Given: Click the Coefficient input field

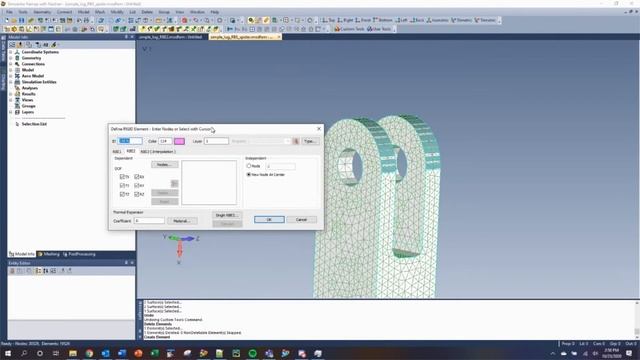Looking at the screenshot, I should (x=149, y=221).
